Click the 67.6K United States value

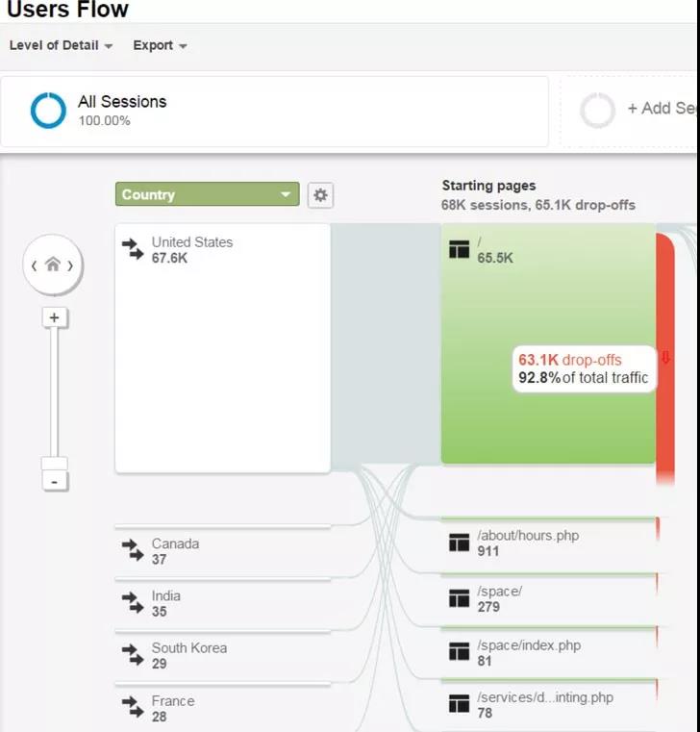click(x=169, y=258)
